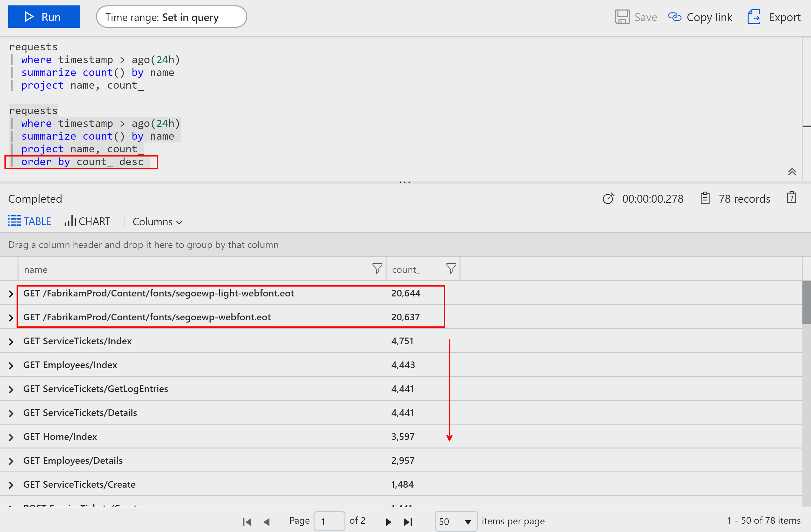The image size is (811, 532).
Task: Run the query
Action: (44, 16)
